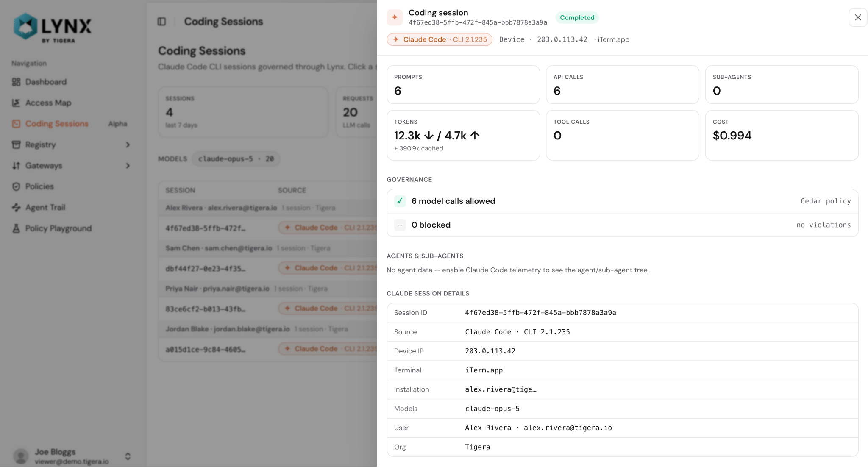This screenshot has height=467, width=868.
Task: Click the Coding Sessions terminal icon
Action: click(x=16, y=124)
